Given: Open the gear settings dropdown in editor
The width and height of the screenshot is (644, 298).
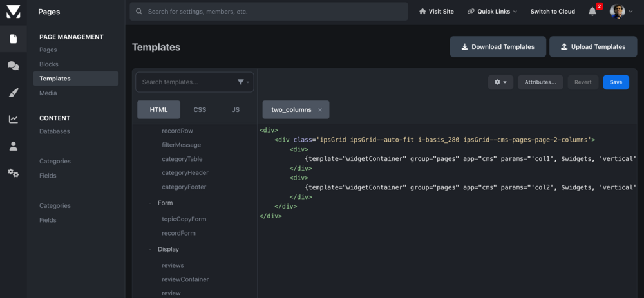Looking at the screenshot, I should pyautogui.click(x=500, y=82).
